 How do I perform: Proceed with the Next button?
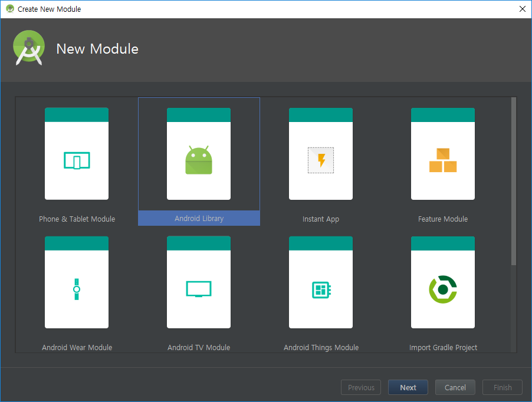pyautogui.click(x=408, y=387)
